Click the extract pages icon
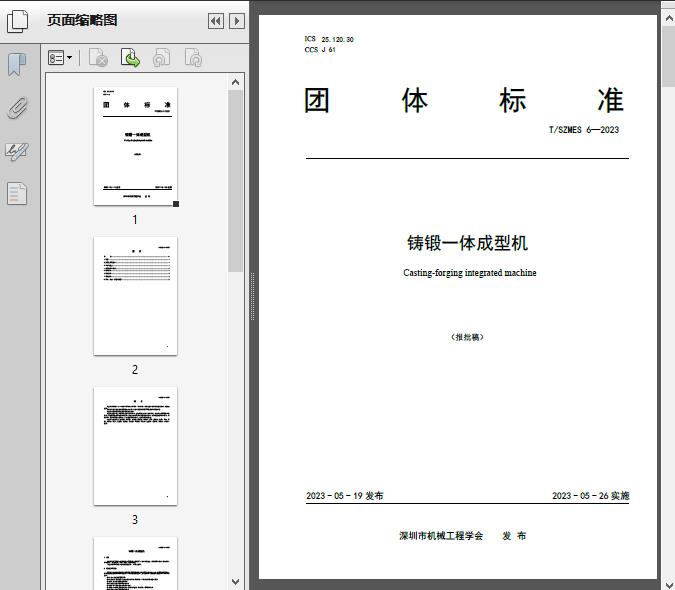This screenshot has height=590, width=675. click(x=130, y=59)
